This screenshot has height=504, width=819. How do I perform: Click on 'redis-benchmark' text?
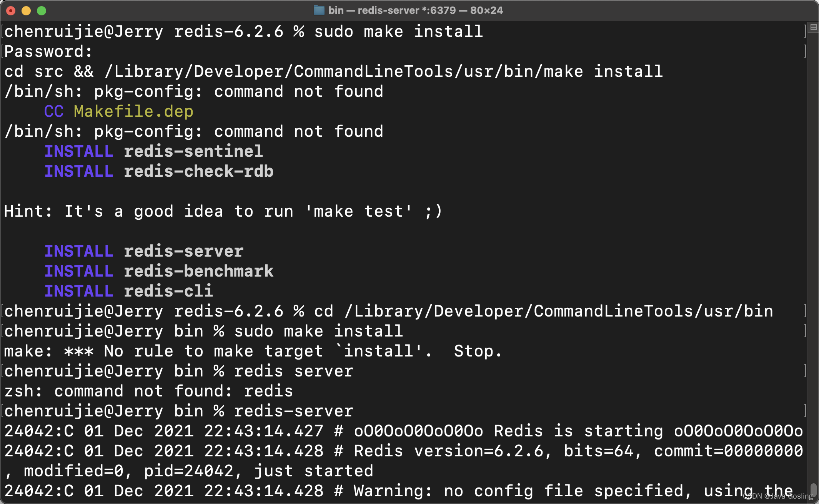198,271
